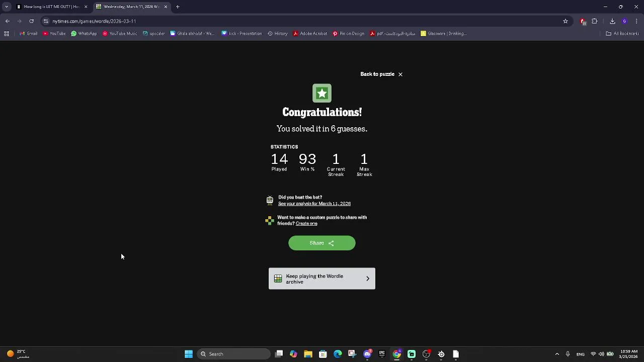This screenshot has height=362, width=644.
Task: Select the Wednesday, March 11 Wordle tab
Action: click(x=131, y=7)
